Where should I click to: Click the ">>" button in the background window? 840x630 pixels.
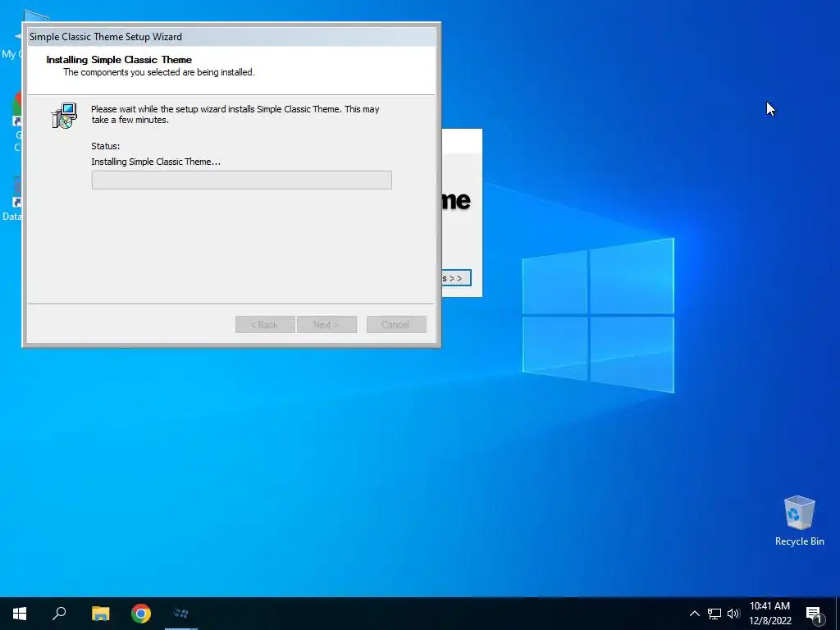pos(456,278)
